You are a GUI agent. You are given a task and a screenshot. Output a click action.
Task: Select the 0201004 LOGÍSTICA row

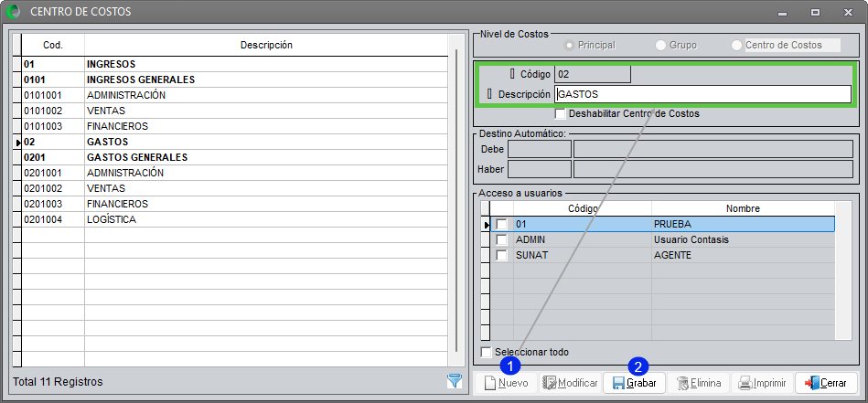(x=235, y=219)
